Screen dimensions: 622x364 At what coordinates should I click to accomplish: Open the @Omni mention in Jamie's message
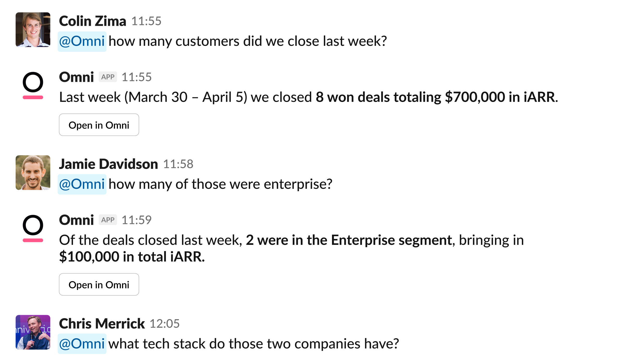point(82,184)
